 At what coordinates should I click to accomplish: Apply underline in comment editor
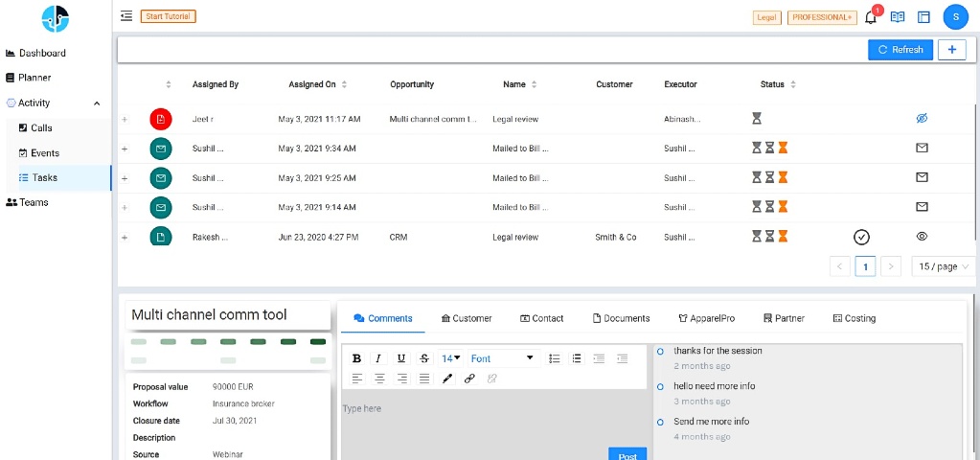[x=401, y=358]
